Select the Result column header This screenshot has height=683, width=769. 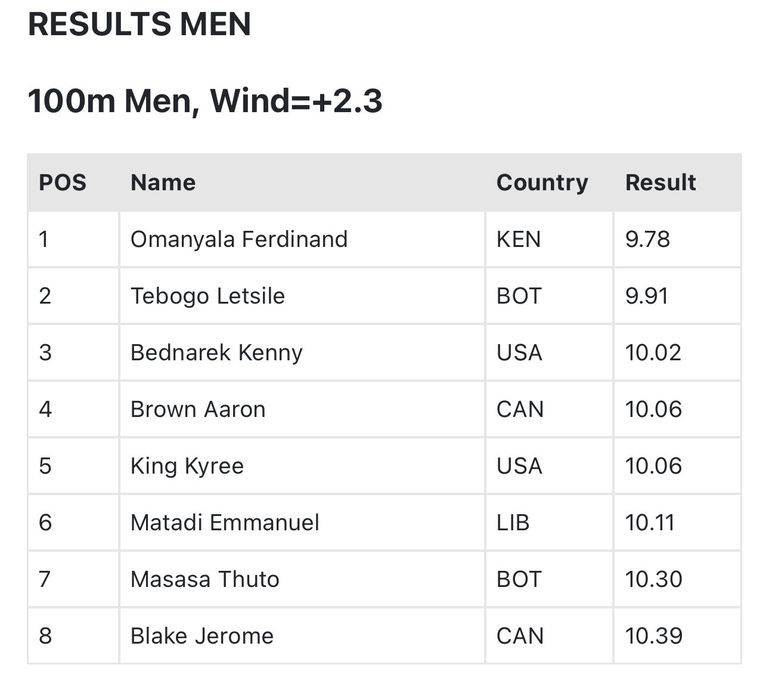[660, 183]
